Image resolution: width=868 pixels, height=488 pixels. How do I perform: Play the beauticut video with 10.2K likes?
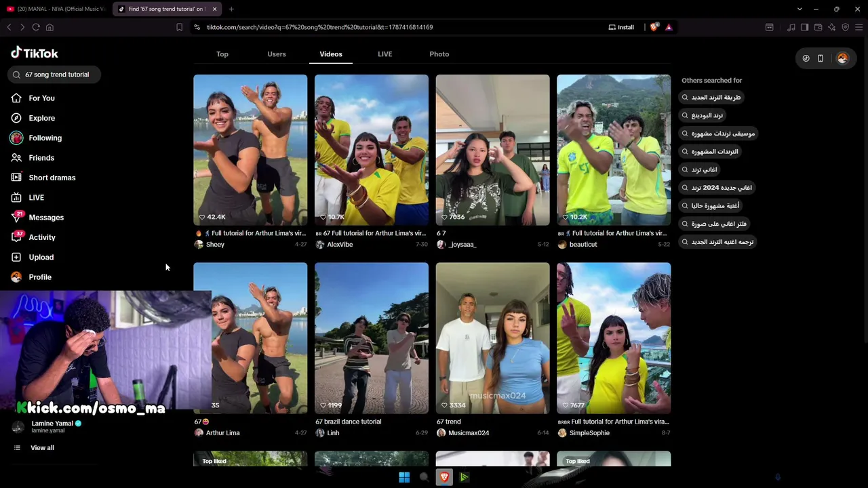tap(614, 150)
